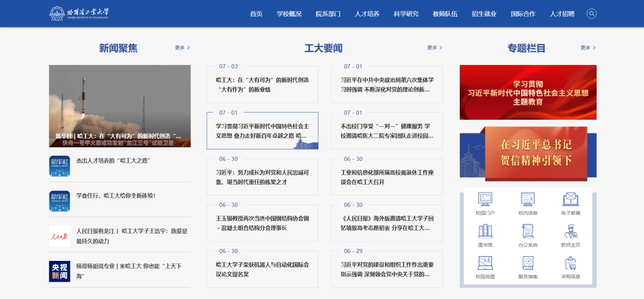Screen dimensions: 644x299
Task: Click Xinhua logo beside 杰出人才培养 article
Action: [59, 166]
